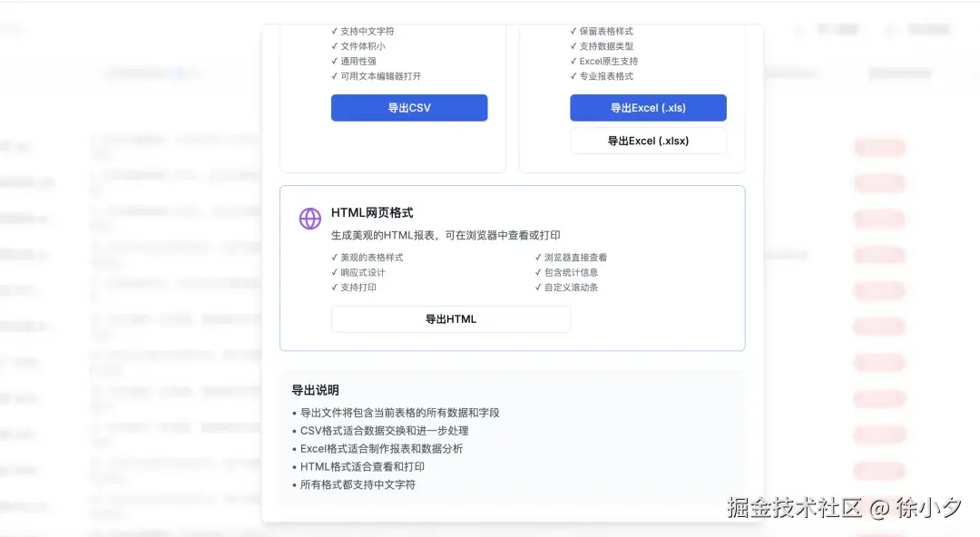The height and width of the screenshot is (537, 980).
Task: Click the checkmark icon next to 美观的表格样式
Action: 334,257
